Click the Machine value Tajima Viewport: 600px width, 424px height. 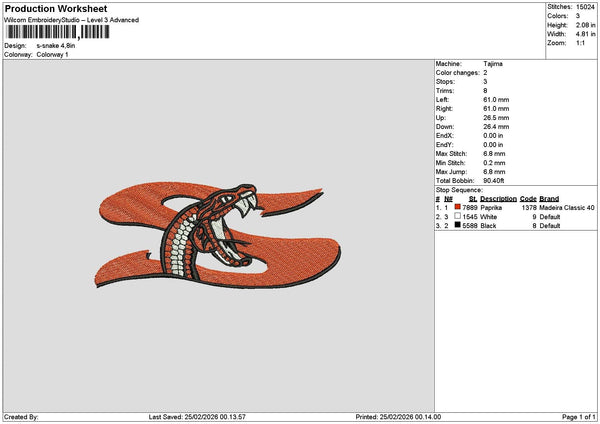point(493,62)
